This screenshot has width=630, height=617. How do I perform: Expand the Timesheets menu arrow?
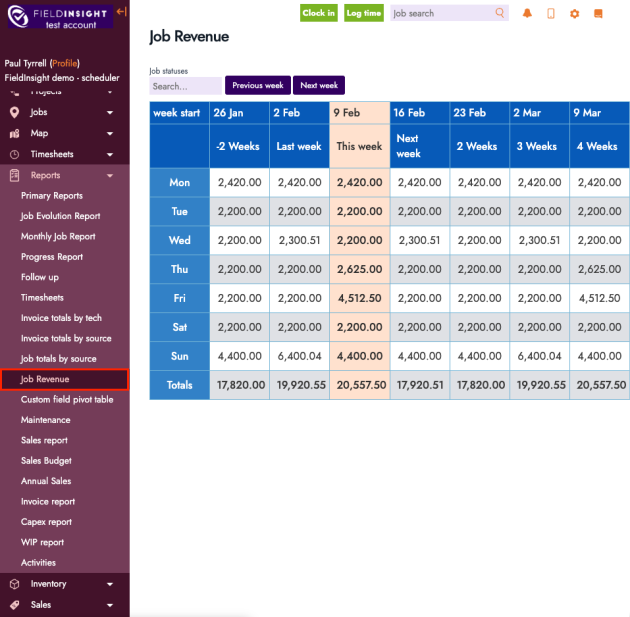pyautogui.click(x=110, y=154)
